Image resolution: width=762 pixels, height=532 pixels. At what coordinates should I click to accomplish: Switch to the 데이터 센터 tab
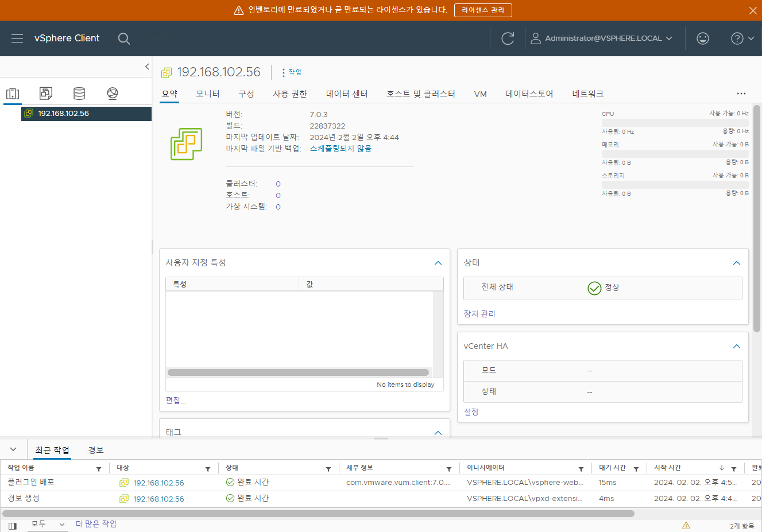pyautogui.click(x=347, y=94)
